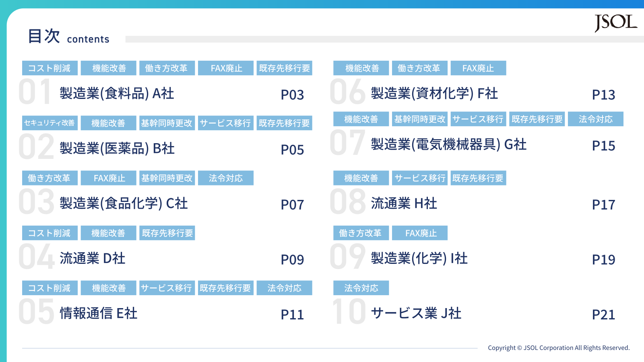Image resolution: width=644 pixels, height=362 pixels.
Task: Select the 法令対応 tag above C社
Action: coord(226,178)
